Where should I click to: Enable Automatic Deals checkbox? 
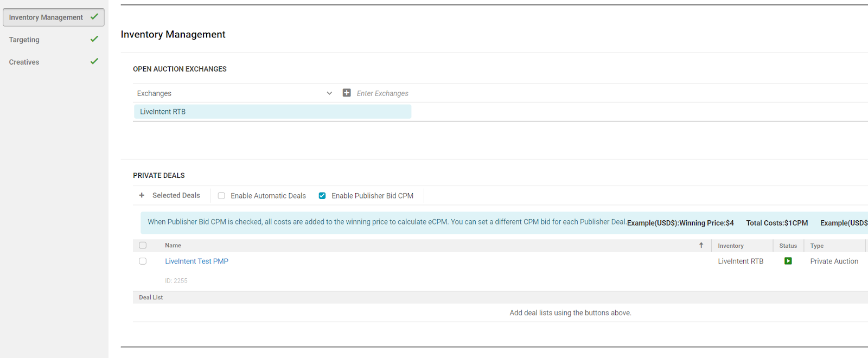pyautogui.click(x=221, y=196)
